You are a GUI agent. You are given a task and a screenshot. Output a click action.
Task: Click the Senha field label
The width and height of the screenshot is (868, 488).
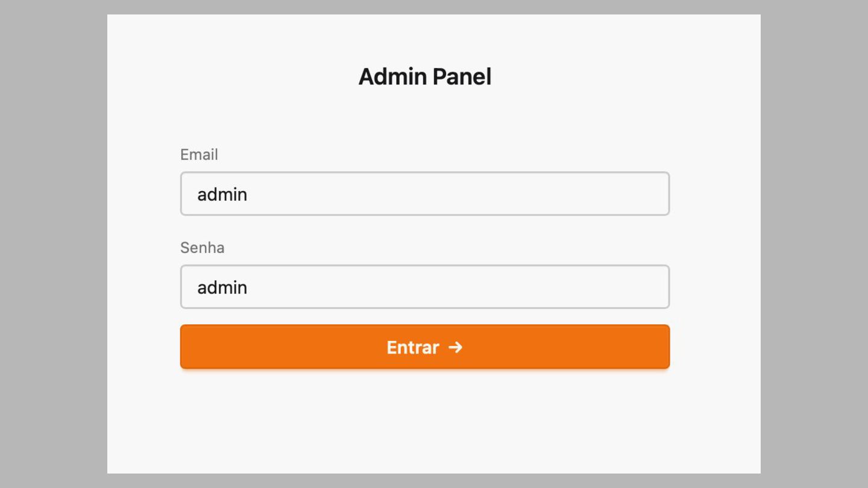click(203, 248)
